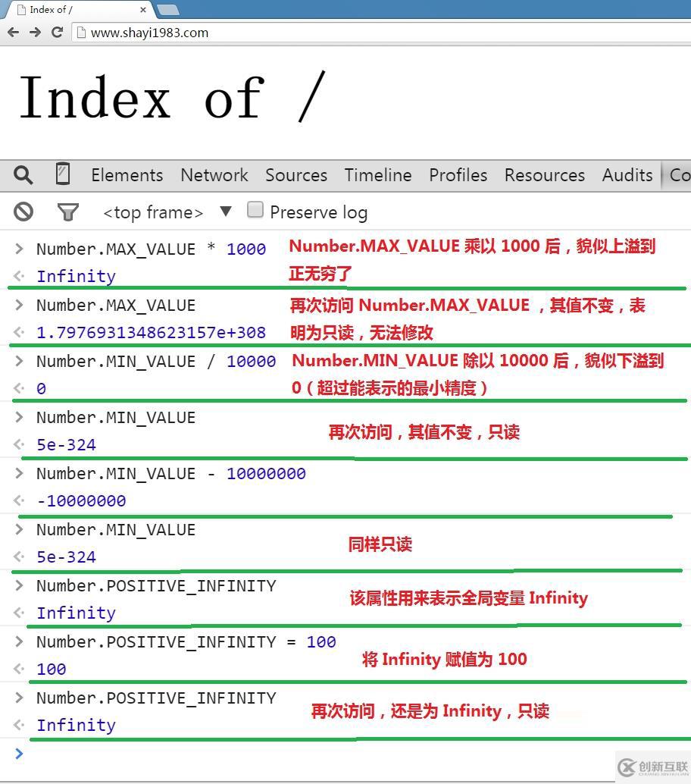This screenshot has width=691, height=784.
Task: Focus the address bar showing www.shayi1983.com
Action: (x=382, y=33)
